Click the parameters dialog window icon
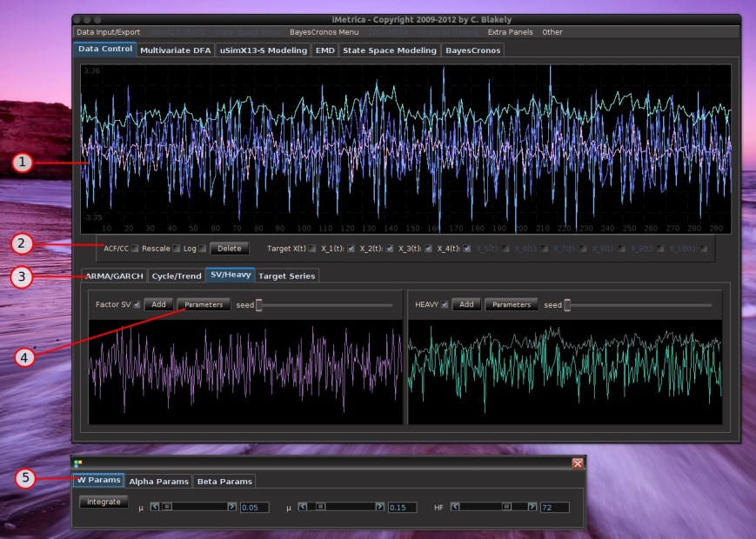 pos(78,463)
